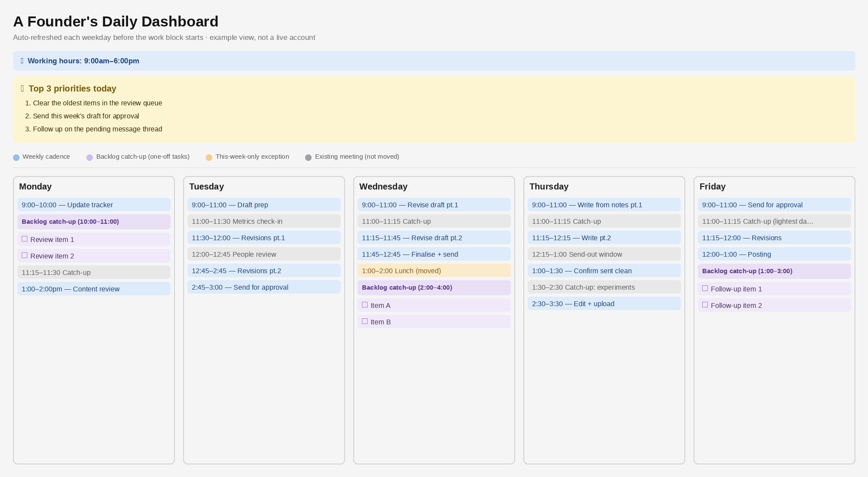
Task: Open Thursday 9:00–11:00 Write from notes pt.1
Action: [x=604, y=205]
